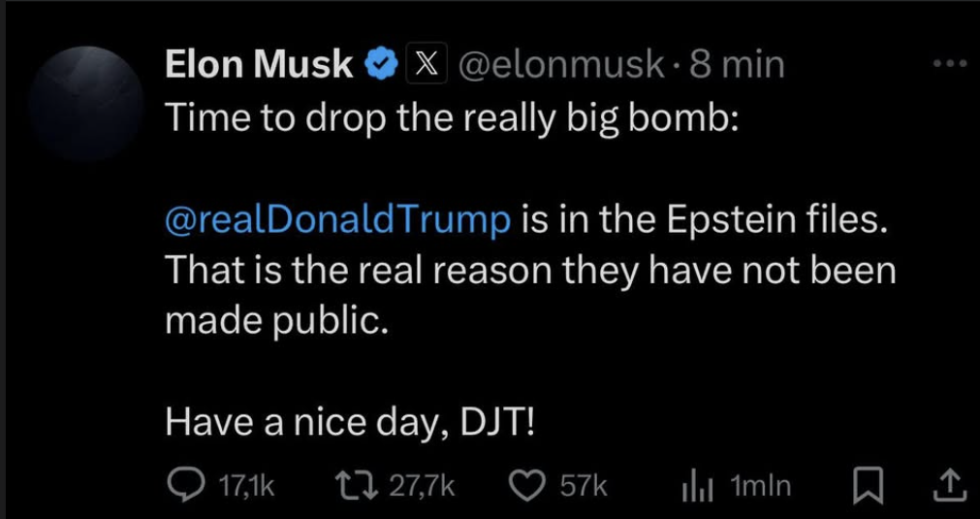Click the @elonmusk handle
980x519 pixels.
click(558, 64)
